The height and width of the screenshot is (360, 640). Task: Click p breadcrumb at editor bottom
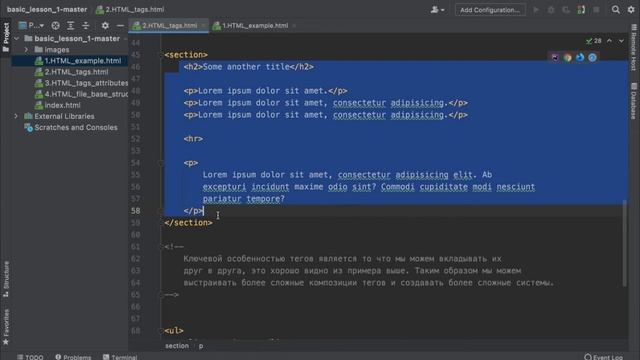point(201,346)
